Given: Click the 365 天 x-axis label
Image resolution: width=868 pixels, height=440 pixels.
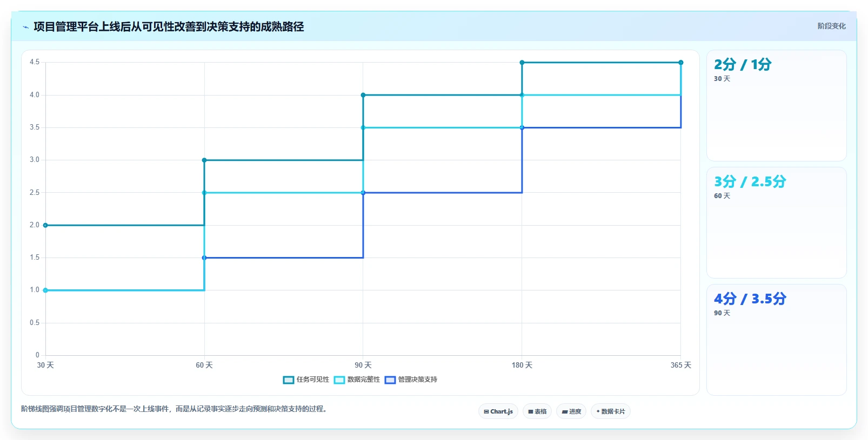Looking at the screenshot, I should [x=681, y=365].
